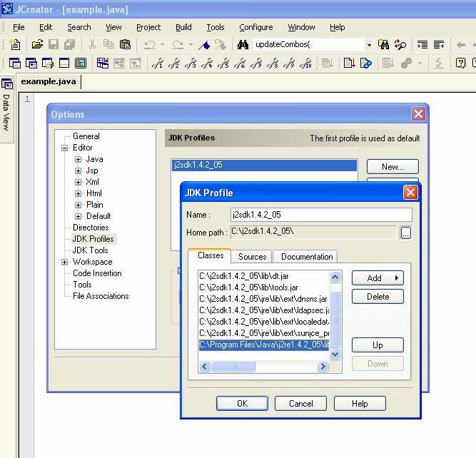Run user tool 2 wrench icon

pos(174,63)
